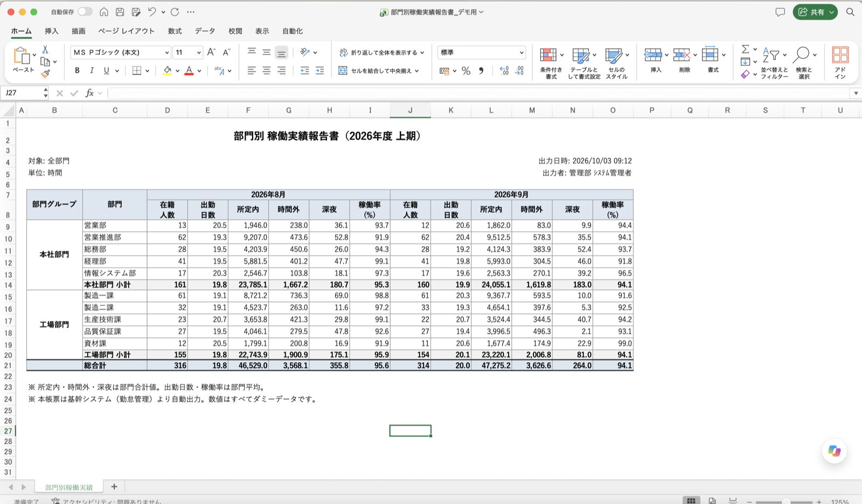Open the 挿入 ribbon tab
862x504 pixels.
click(51, 31)
